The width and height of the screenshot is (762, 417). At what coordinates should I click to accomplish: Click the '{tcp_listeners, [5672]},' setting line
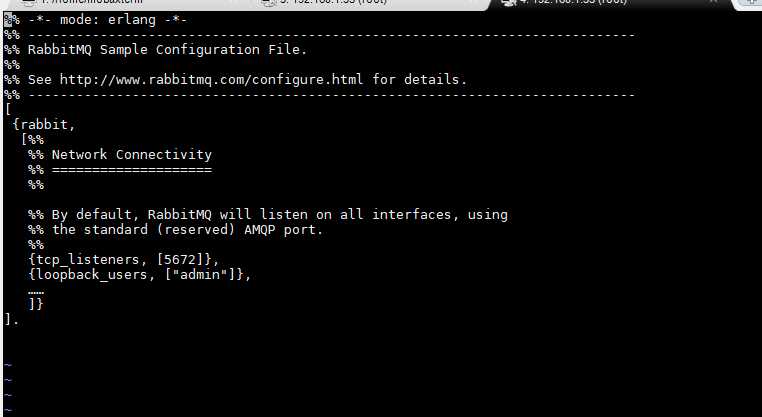123,260
